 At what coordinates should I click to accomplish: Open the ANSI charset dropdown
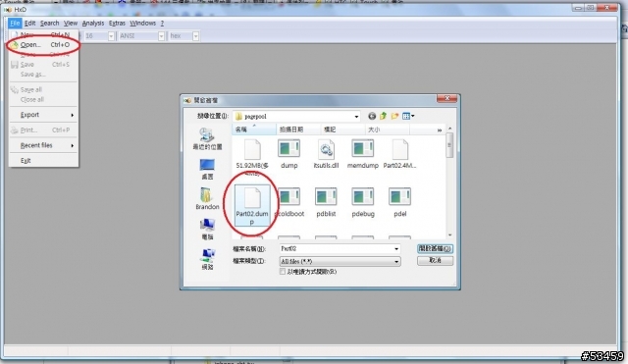point(161,36)
